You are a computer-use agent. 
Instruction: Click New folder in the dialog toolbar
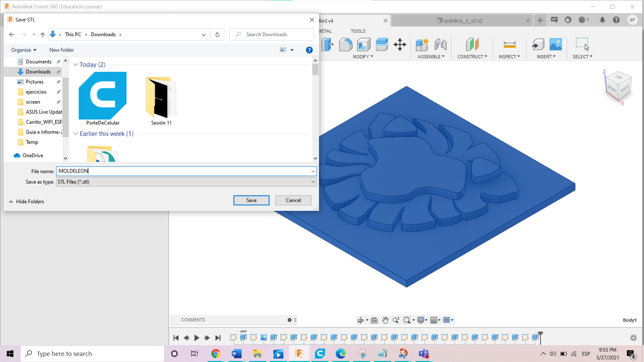[x=61, y=50]
